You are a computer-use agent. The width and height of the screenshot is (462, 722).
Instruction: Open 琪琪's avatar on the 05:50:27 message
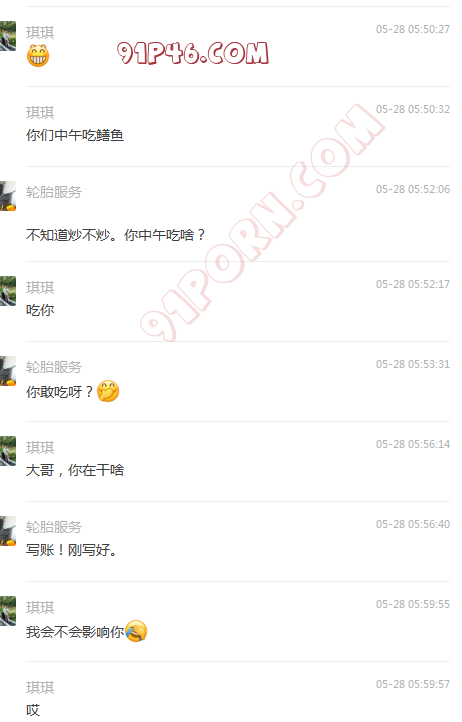[8, 35]
